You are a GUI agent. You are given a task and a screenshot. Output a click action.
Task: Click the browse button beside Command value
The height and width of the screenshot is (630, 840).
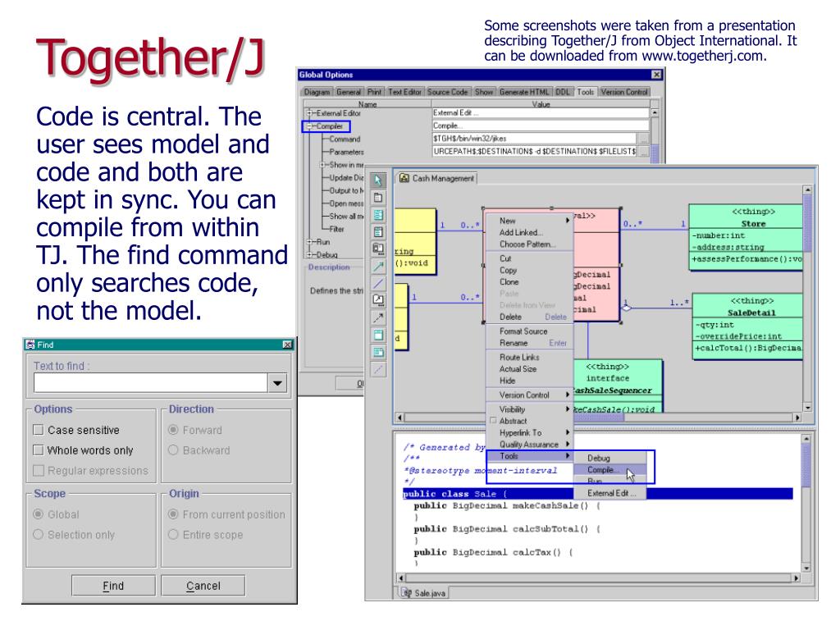643,139
